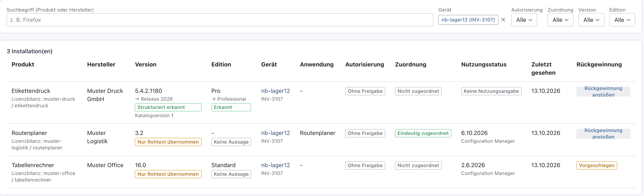Click usage date 2.6.2026 for Tabellenrechner
The image size is (644, 196).
[x=473, y=165]
